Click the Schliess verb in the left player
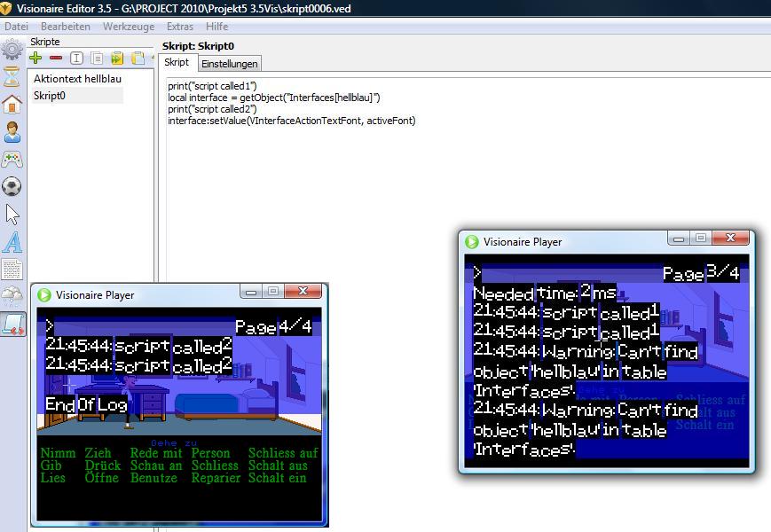 [215, 465]
